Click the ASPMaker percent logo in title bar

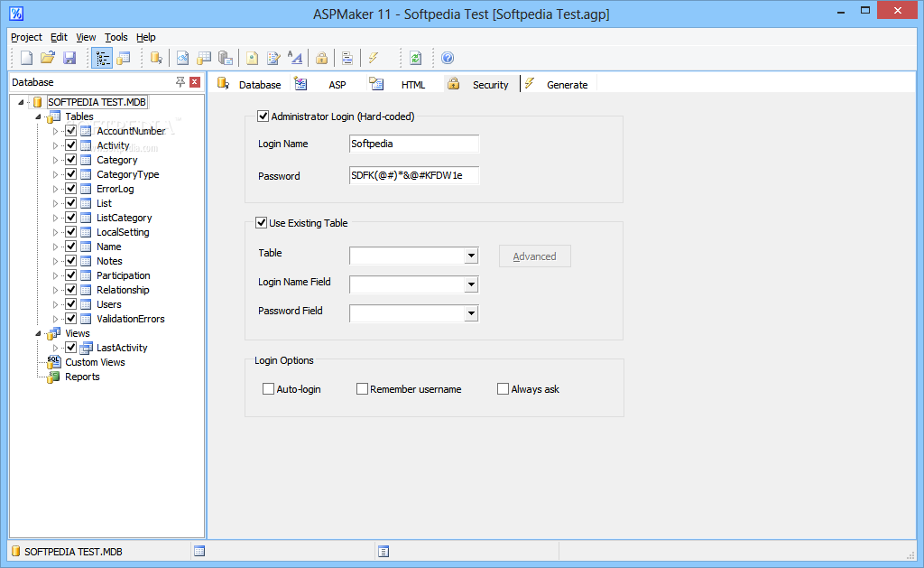tap(16, 13)
